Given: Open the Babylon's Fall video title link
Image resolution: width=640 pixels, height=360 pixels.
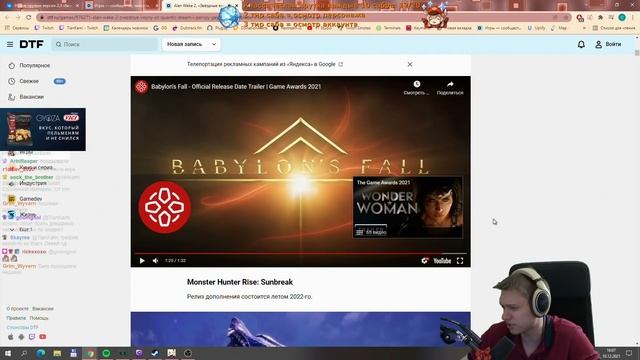Looking at the screenshot, I should coord(236,87).
